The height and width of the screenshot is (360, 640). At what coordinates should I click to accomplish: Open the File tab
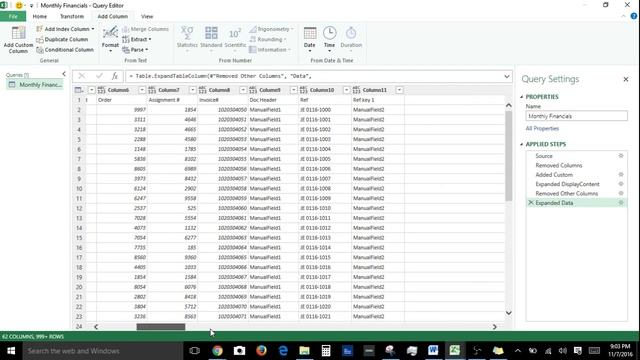click(x=13, y=16)
